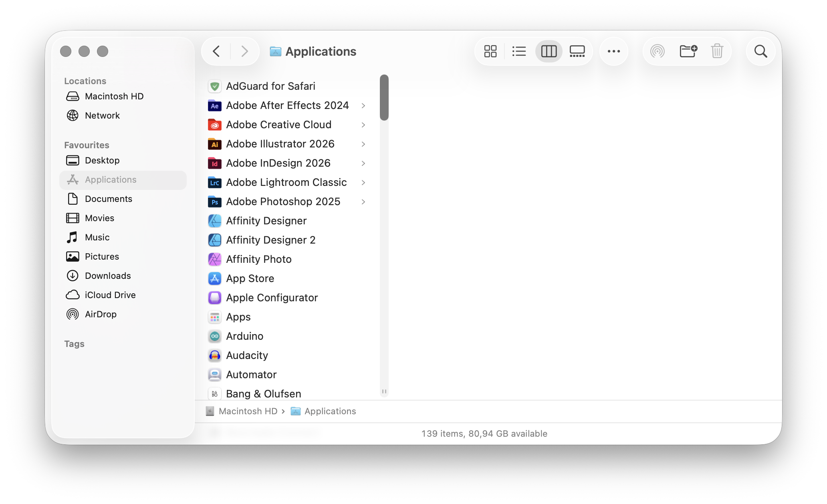Switch to icon grid view
The height and width of the screenshot is (504, 827).
point(490,51)
